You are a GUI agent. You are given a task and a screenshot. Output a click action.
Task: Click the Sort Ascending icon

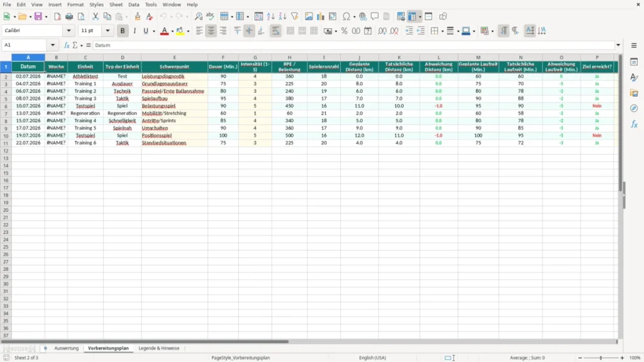click(x=270, y=16)
